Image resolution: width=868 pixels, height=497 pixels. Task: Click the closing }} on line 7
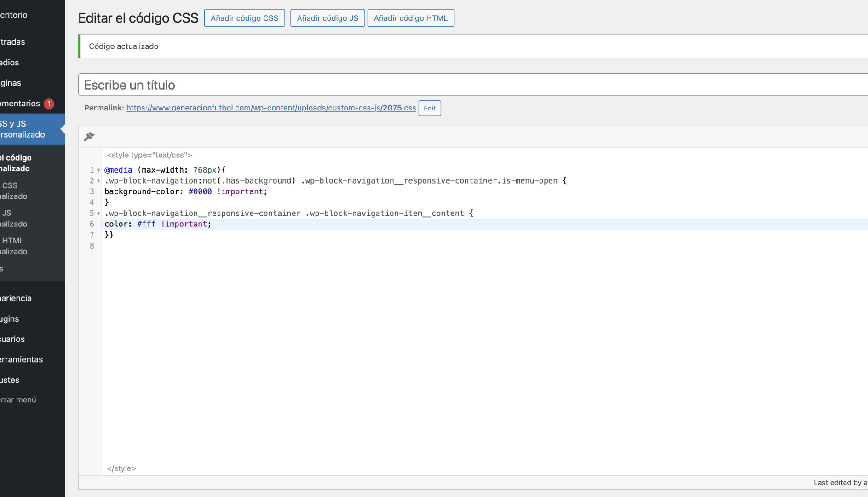click(109, 235)
